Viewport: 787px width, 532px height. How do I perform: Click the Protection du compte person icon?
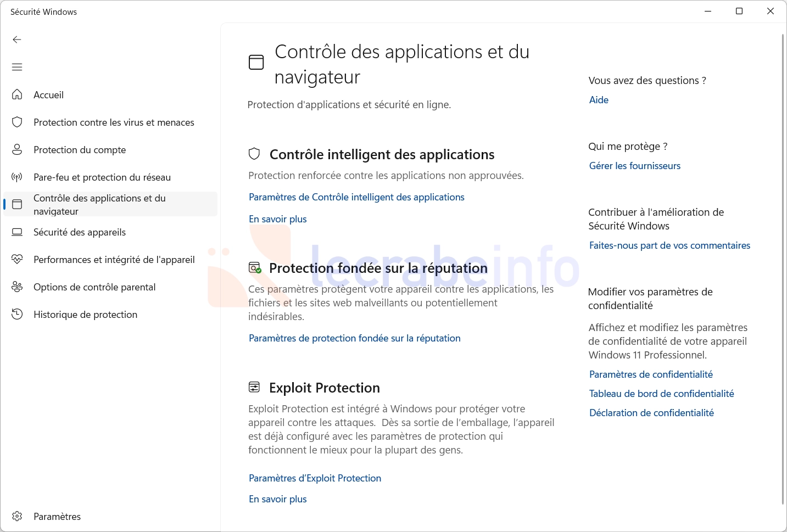click(x=17, y=149)
